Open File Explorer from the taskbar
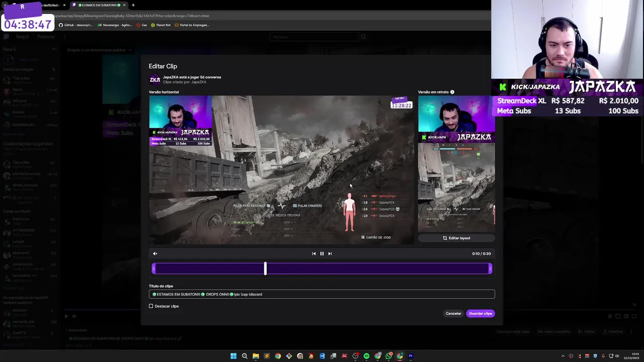The image size is (644, 362). click(256, 356)
